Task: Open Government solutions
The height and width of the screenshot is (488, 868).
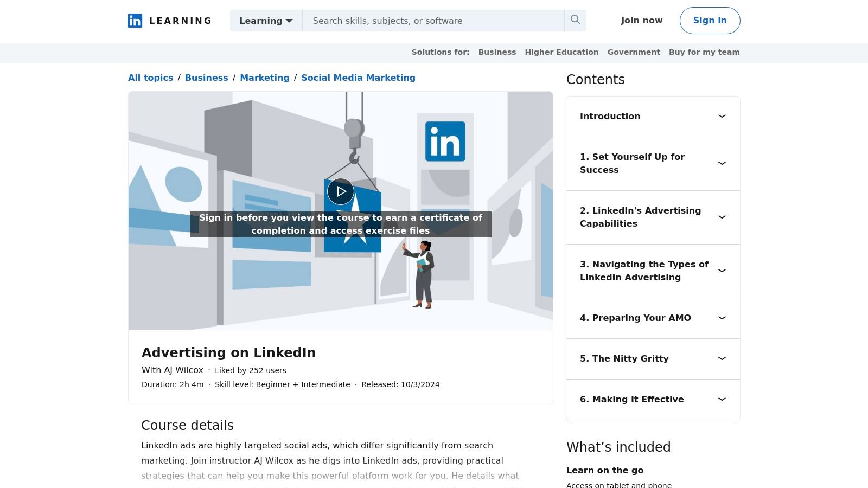Action: tap(634, 52)
